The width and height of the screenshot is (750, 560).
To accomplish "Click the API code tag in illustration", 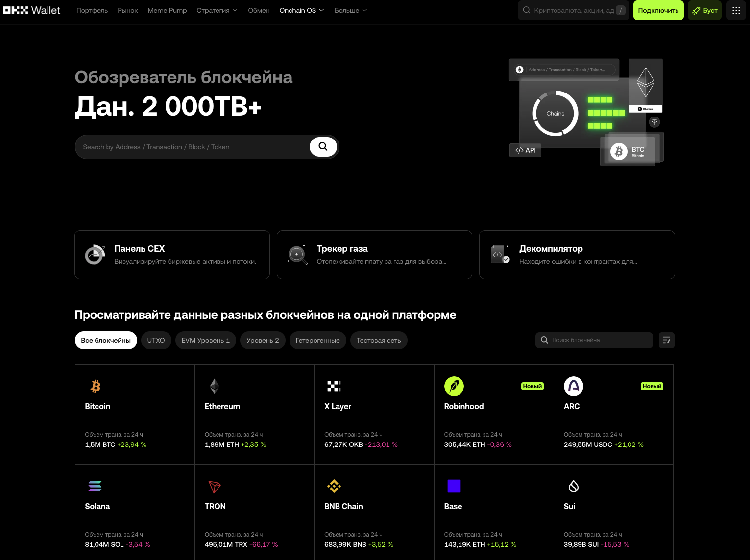I will click(x=525, y=150).
